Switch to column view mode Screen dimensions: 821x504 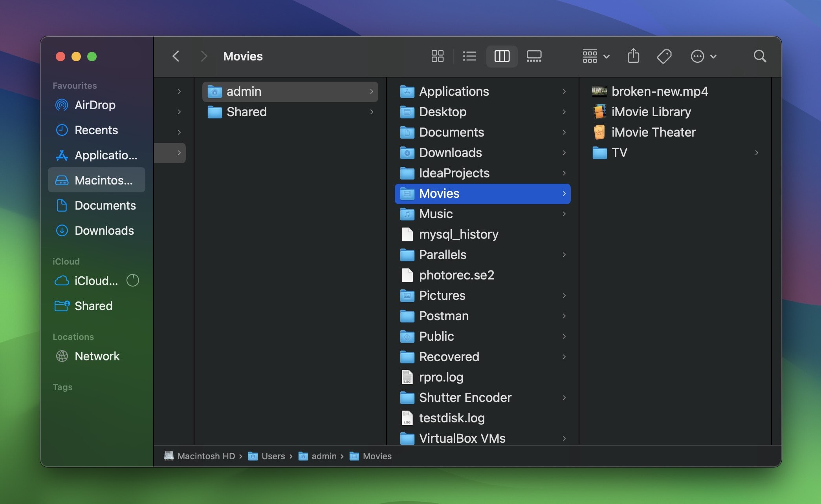point(501,56)
